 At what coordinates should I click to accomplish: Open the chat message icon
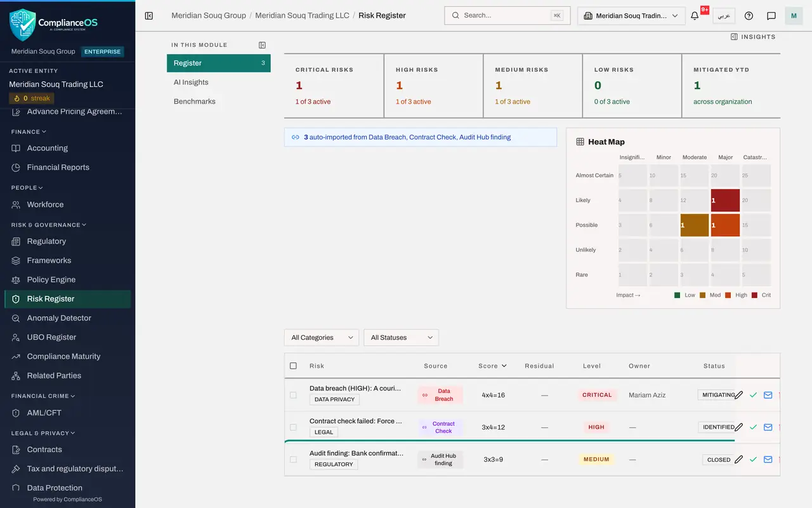click(771, 16)
